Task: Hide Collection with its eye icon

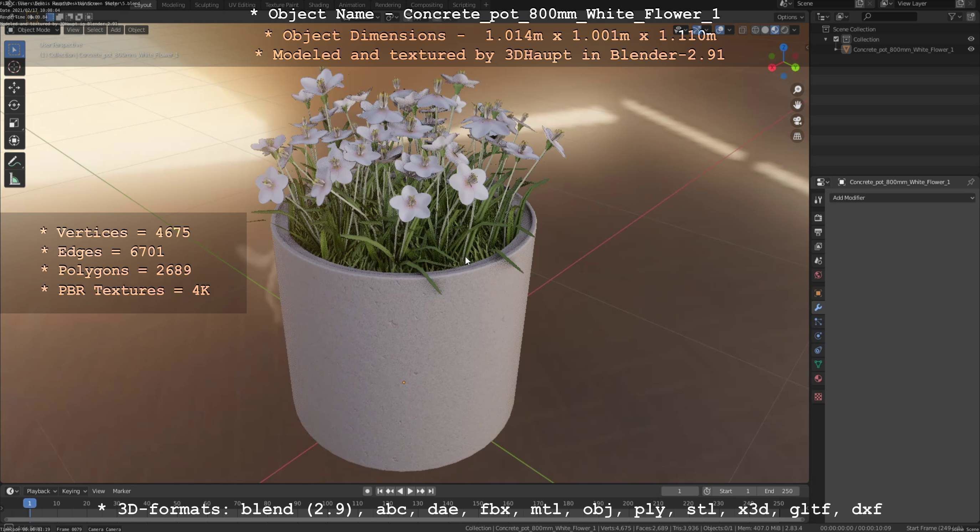Action: coord(970,39)
